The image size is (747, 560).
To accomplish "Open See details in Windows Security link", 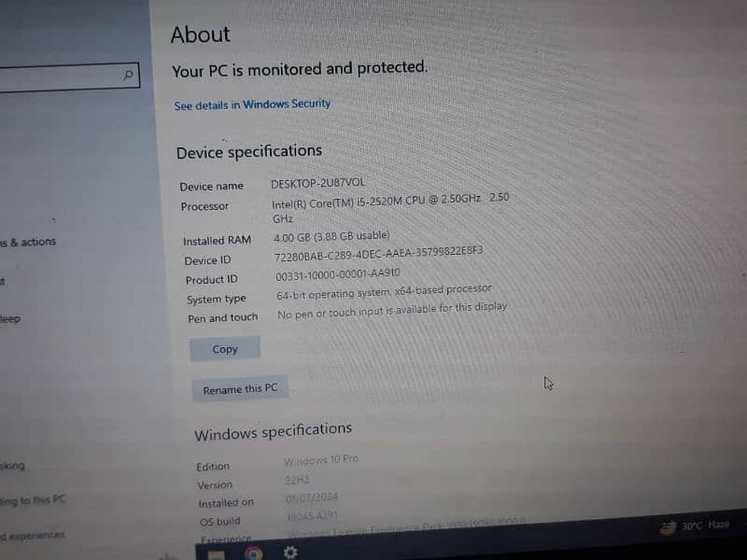I will point(252,105).
